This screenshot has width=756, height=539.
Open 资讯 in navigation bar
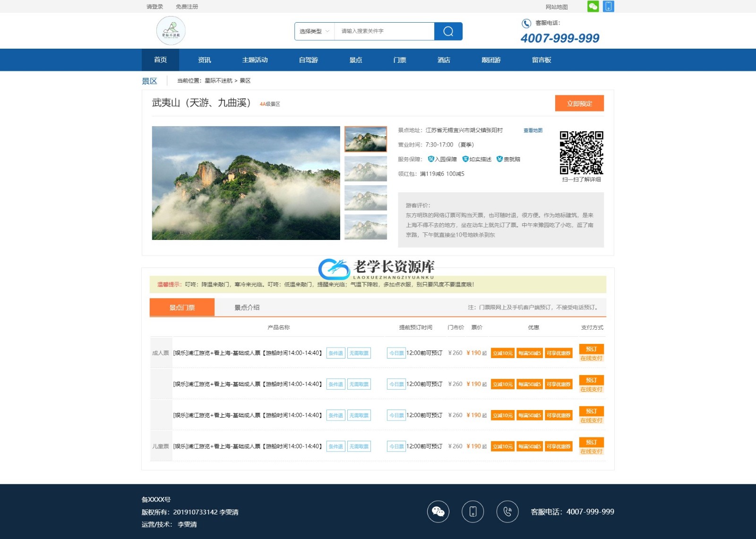click(x=205, y=60)
